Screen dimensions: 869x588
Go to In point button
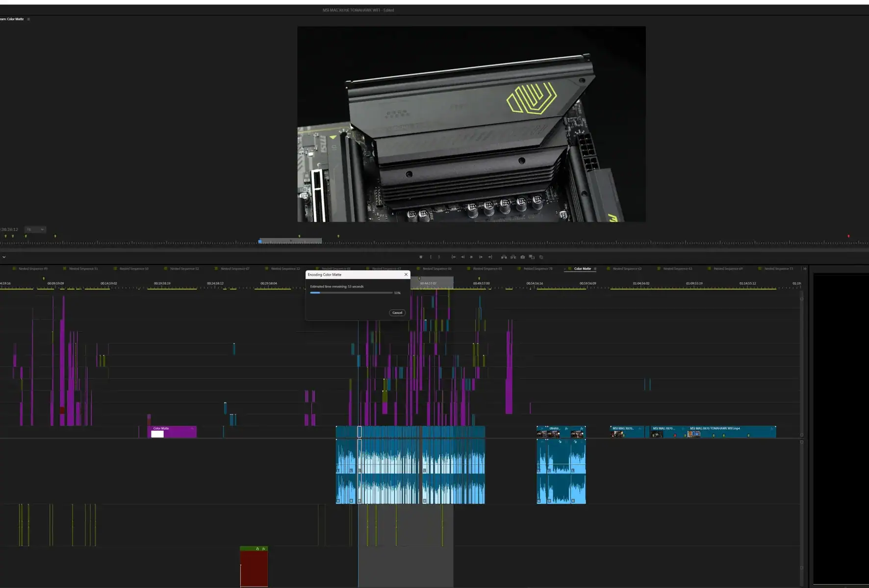coord(454,257)
